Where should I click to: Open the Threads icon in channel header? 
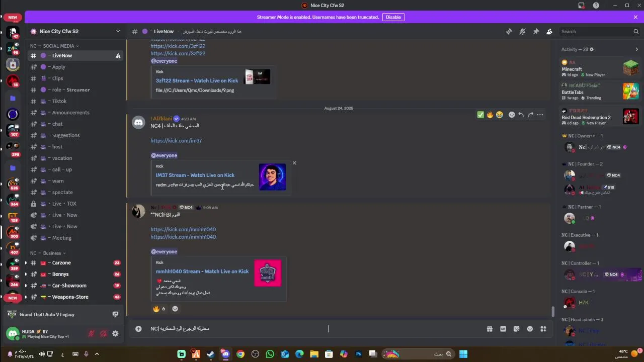pyautogui.click(x=509, y=31)
